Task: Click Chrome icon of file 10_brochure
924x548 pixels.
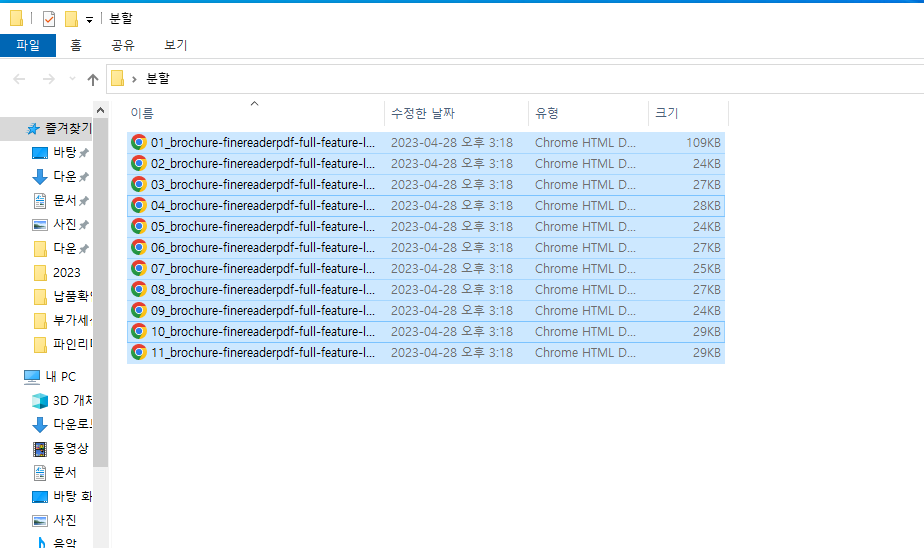Action: click(x=138, y=332)
